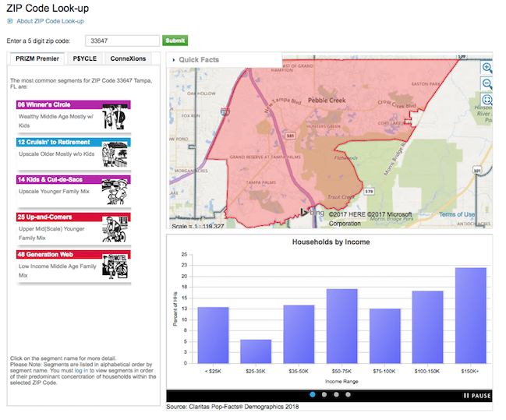
Task: Click the Upscale Older Mostly w/o Kids description
Action: coord(56,154)
